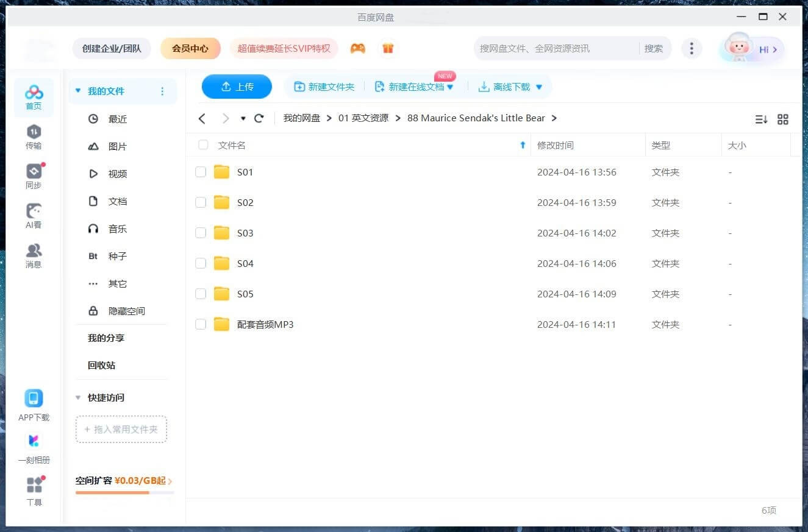
Task: Click the blue 上传 upload button
Action: (x=237, y=87)
